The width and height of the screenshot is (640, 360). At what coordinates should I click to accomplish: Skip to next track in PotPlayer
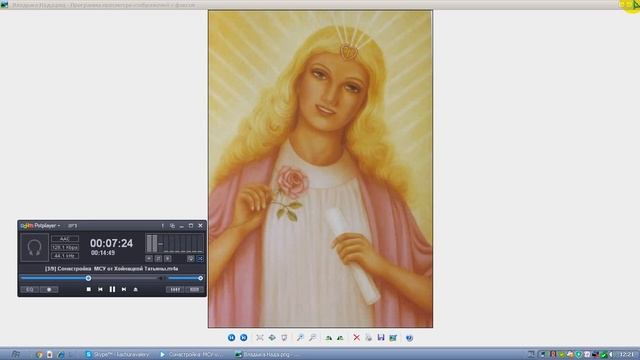click(124, 289)
